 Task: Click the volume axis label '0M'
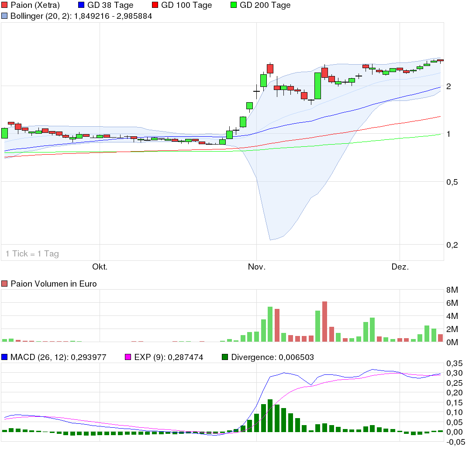point(452,342)
